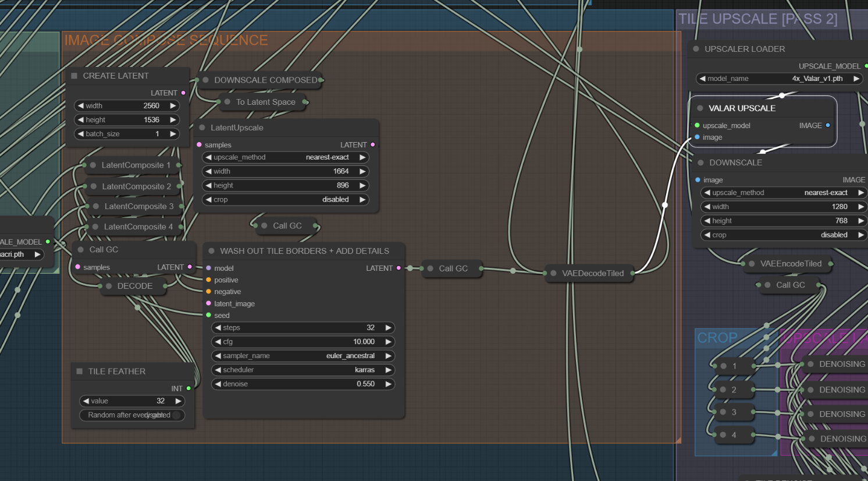Collapse the TILE FEATHER node
The height and width of the screenshot is (481, 868).
(x=80, y=371)
